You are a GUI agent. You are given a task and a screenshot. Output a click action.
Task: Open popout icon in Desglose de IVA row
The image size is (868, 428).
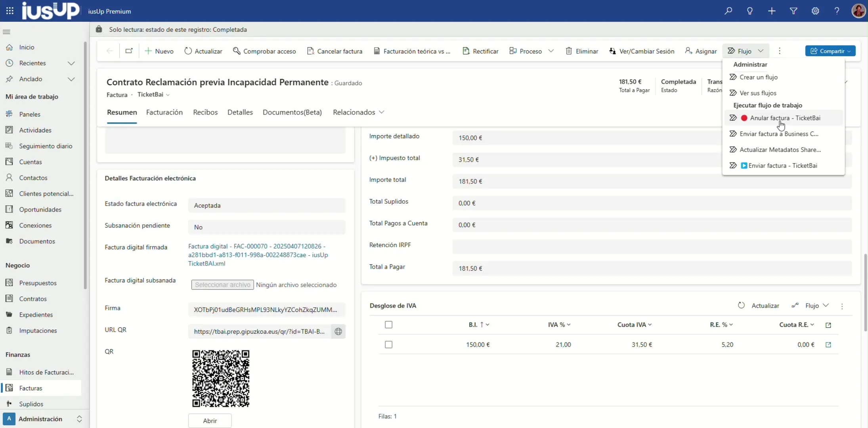828,345
